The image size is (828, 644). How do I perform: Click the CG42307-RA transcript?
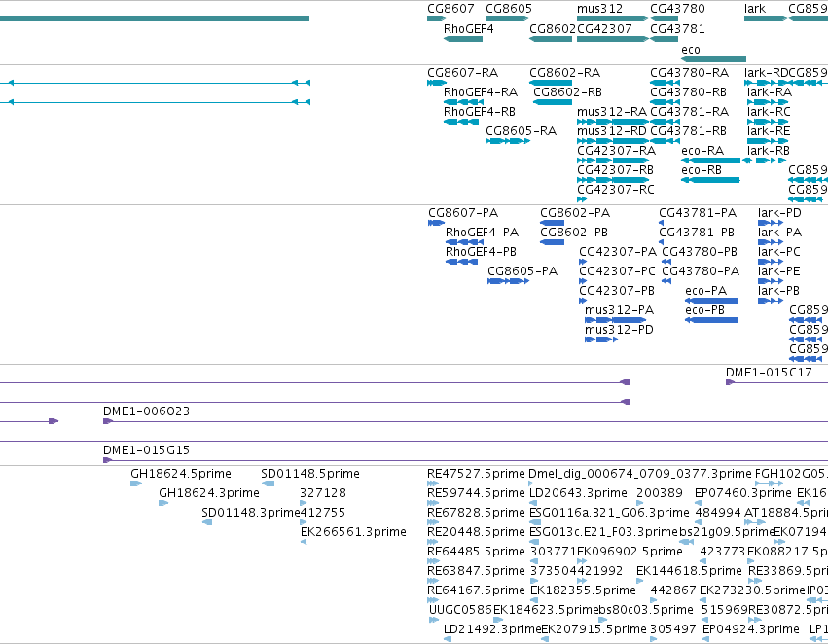point(613,161)
